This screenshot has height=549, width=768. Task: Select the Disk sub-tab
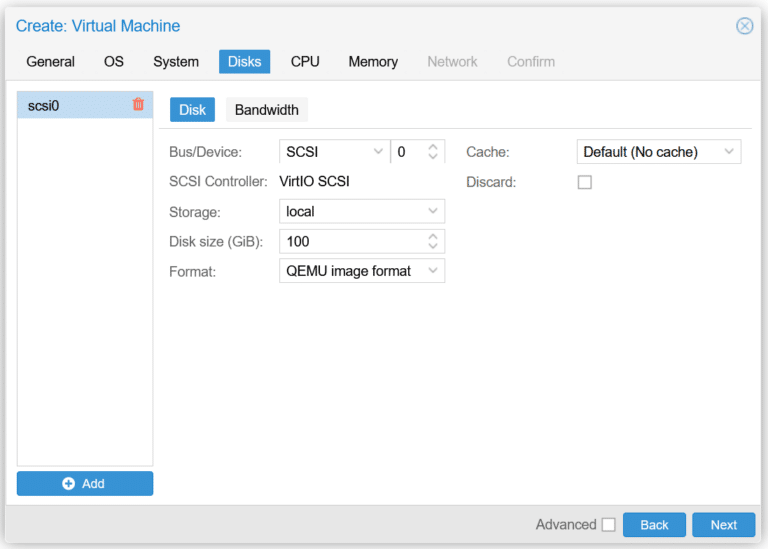point(192,110)
